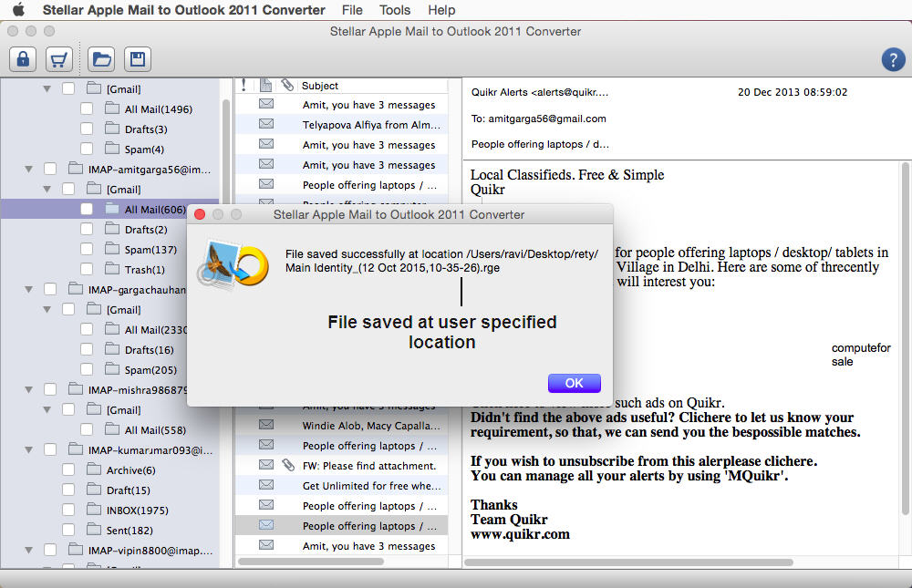Screen dimensions: 912x588
Task: Select the Sent(182) folder icon
Action: (94, 530)
